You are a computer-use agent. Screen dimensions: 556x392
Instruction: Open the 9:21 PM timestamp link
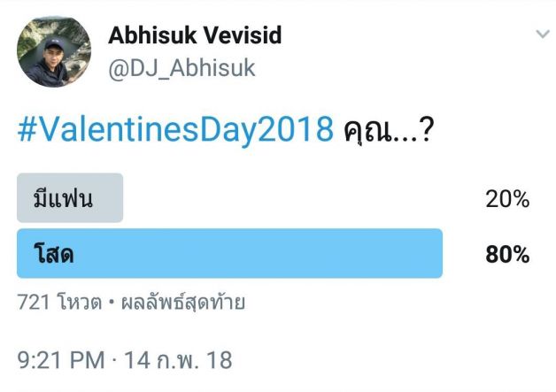[x=60, y=360]
